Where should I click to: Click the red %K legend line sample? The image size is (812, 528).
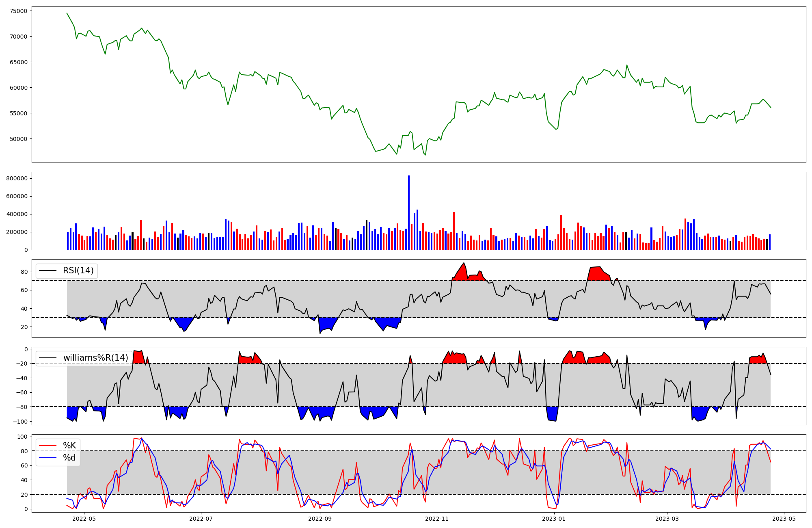tap(48, 446)
